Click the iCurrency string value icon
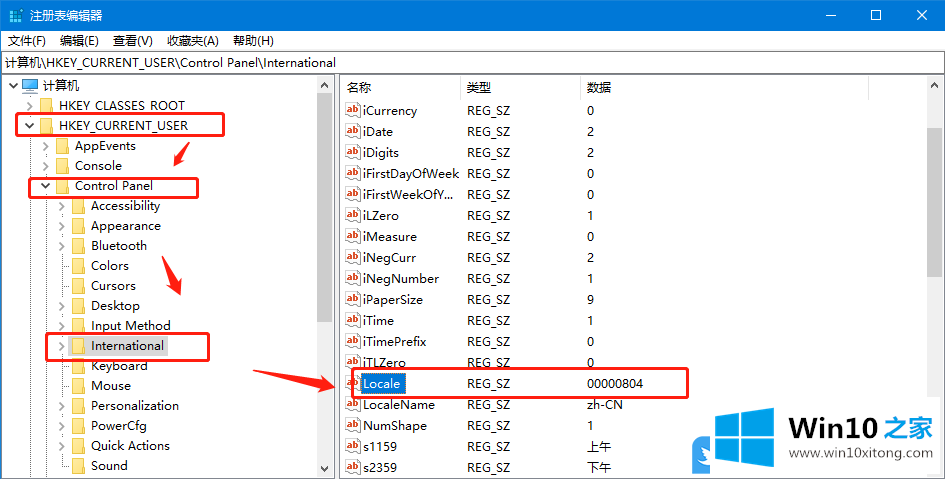This screenshot has height=479, width=945. [x=353, y=110]
